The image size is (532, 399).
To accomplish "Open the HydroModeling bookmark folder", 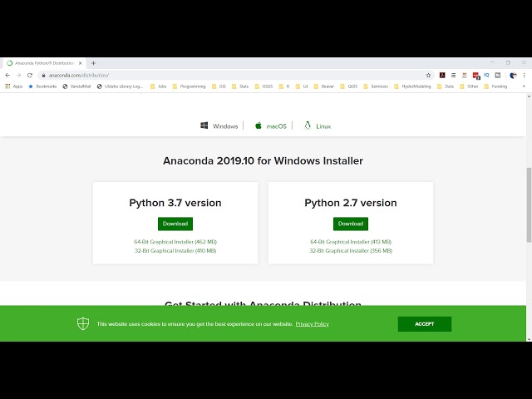I will (412, 86).
